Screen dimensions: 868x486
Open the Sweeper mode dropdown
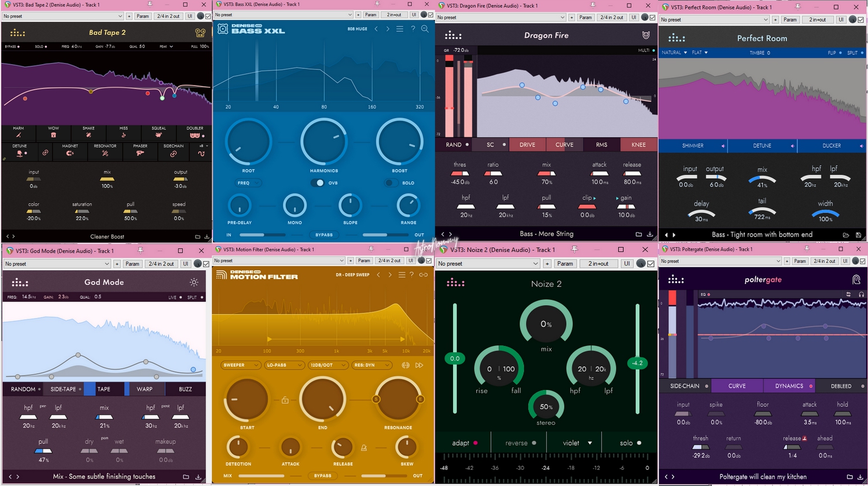click(x=241, y=365)
